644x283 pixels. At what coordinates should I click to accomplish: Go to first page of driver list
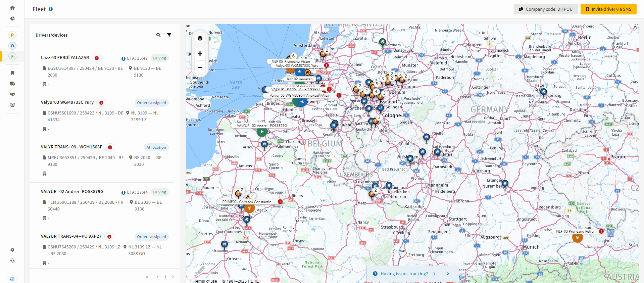coord(147,277)
